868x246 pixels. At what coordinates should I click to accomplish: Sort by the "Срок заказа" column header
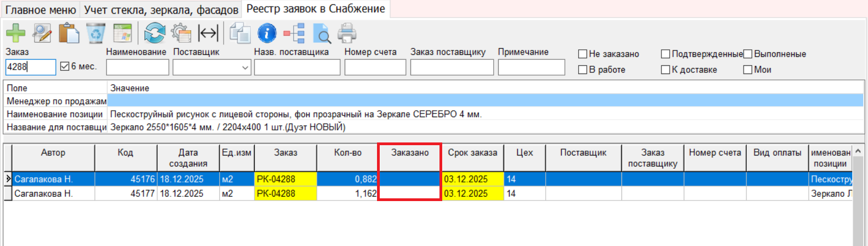tap(472, 153)
